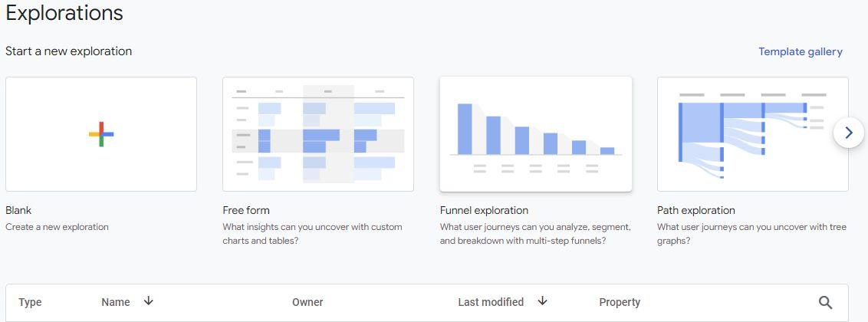Click "Create a new exploration" description text
Viewport: 868px width, 322px height.
57,227
